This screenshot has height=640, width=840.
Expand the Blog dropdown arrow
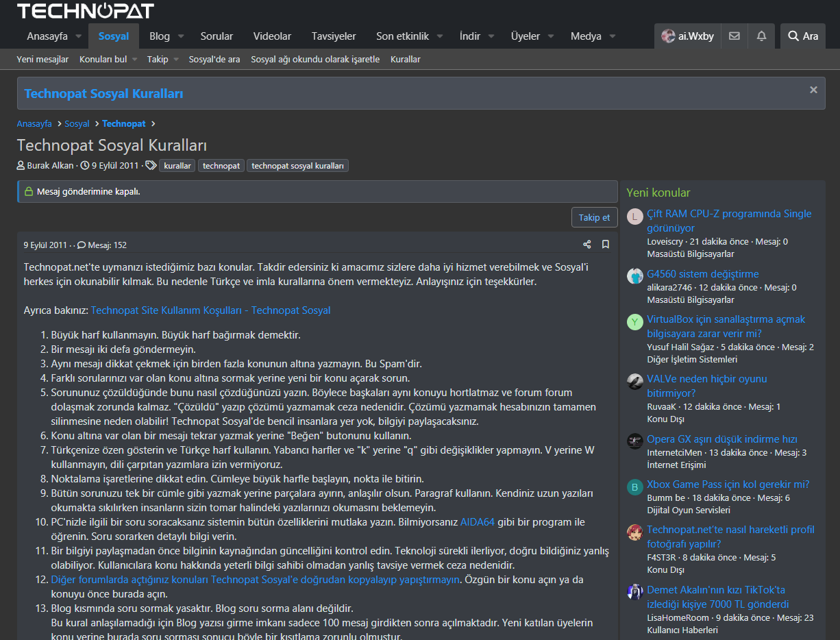pyautogui.click(x=182, y=36)
